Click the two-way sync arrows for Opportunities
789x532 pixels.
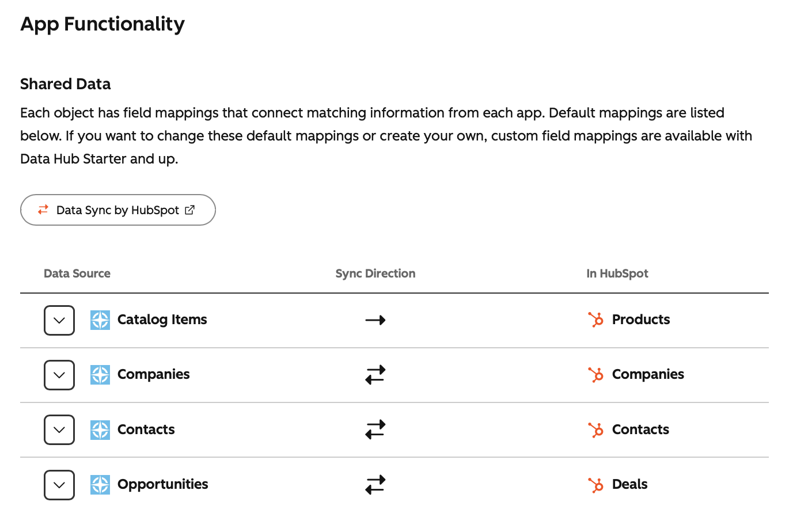(x=375, y=485)
